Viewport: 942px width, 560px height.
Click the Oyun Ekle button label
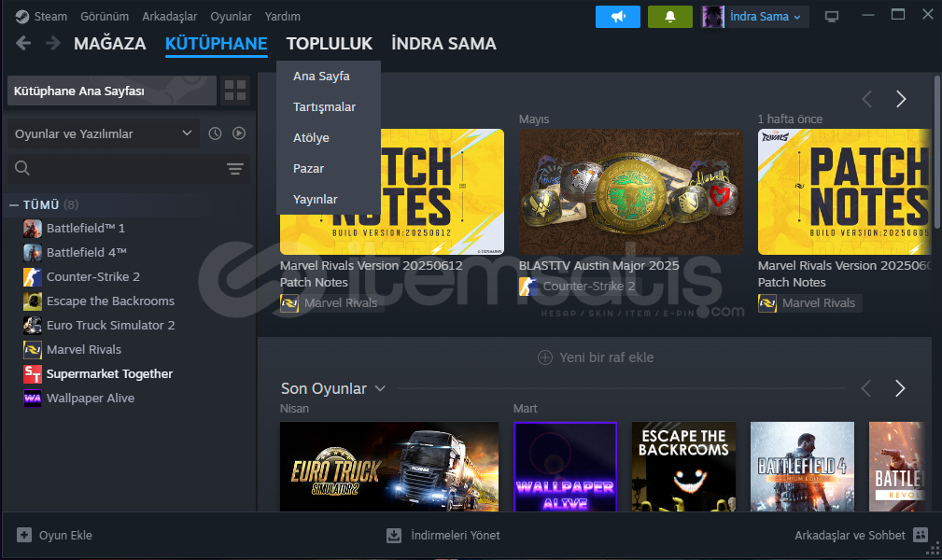tap(65, 536)
